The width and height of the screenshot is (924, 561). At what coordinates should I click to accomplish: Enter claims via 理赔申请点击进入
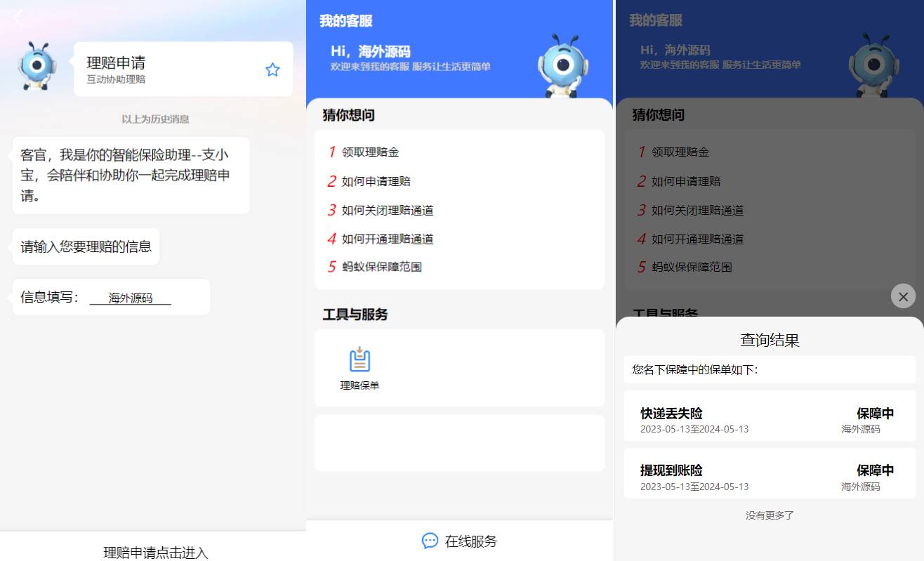point(156,553)
